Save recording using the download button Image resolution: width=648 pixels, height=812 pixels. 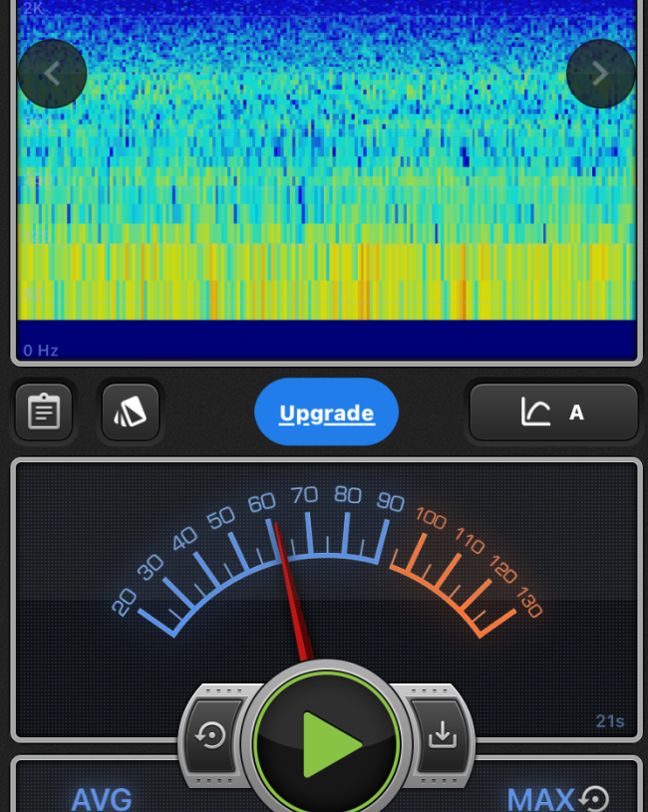pyautogui.click(x=440, y=736)
